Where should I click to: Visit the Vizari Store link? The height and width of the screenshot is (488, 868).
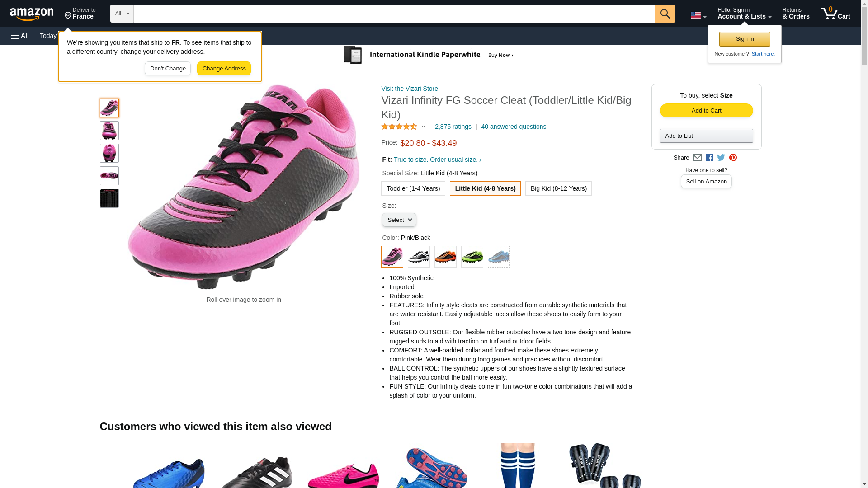pyautogui.click(x=409, y=89)
